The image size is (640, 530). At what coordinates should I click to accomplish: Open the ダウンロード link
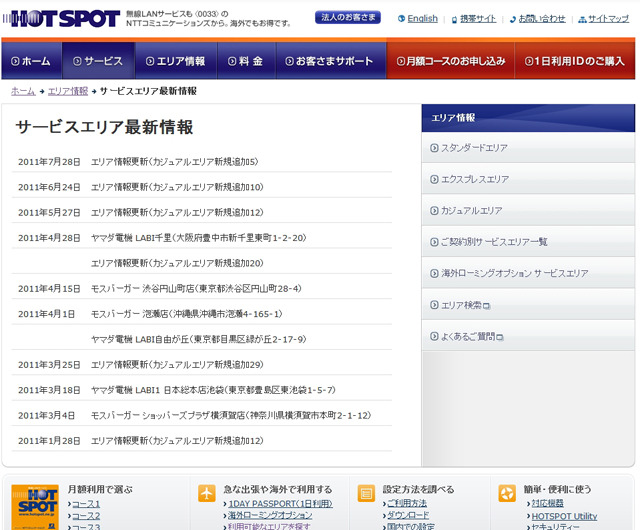pyautogui.click(x=408, y=515)
